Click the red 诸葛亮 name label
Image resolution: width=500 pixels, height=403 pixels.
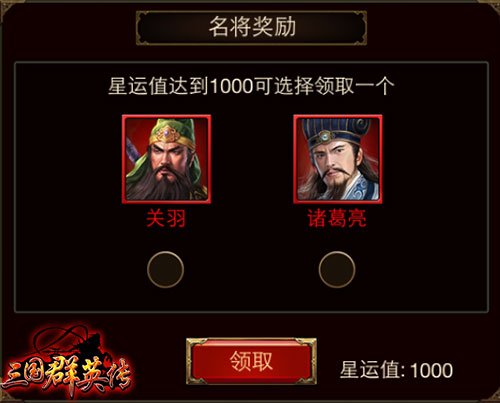[x=337, y=218]
